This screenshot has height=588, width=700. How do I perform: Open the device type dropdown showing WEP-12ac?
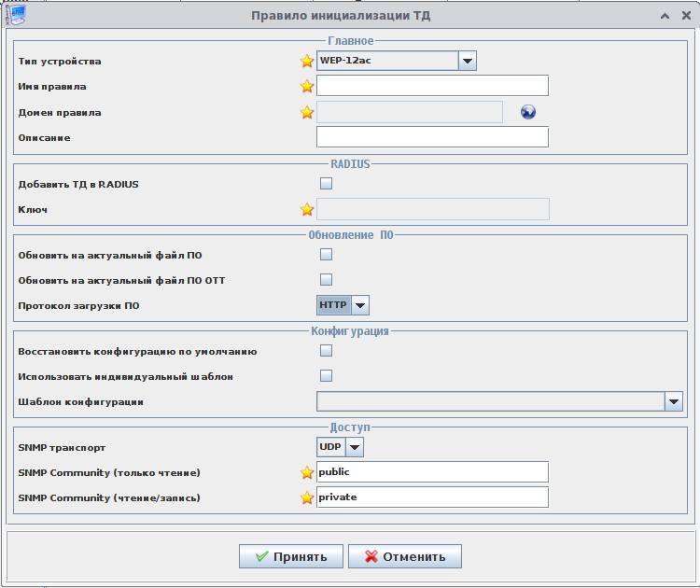(x=468, y=62)
